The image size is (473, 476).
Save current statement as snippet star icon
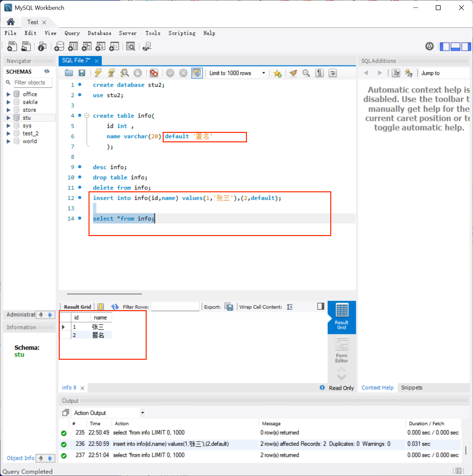[x=278, y=73]
